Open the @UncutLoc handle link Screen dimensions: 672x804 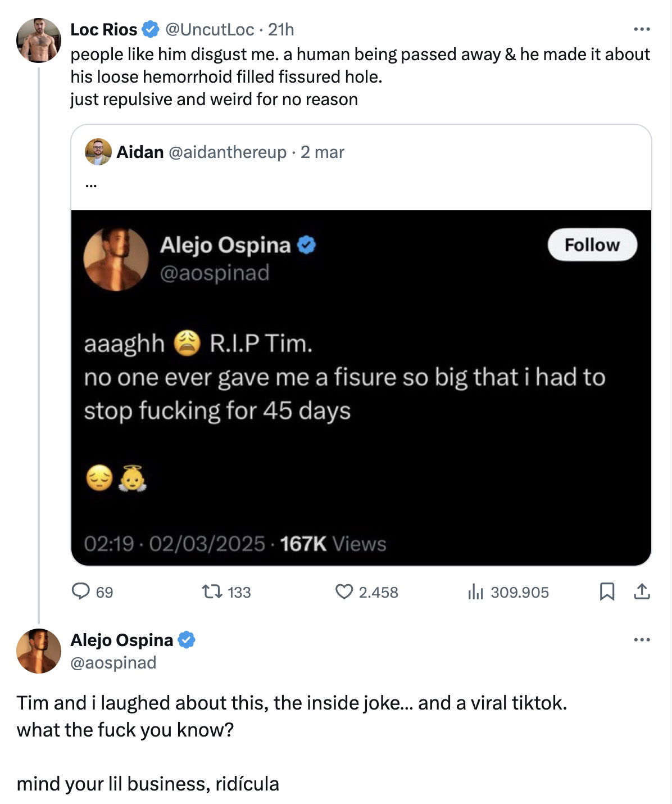coord(209,29)
